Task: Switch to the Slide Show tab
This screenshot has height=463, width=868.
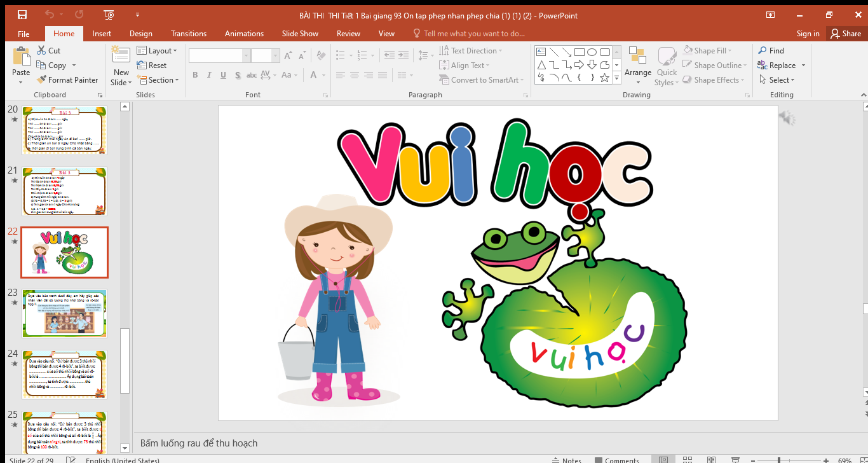Action: [300, 34]
